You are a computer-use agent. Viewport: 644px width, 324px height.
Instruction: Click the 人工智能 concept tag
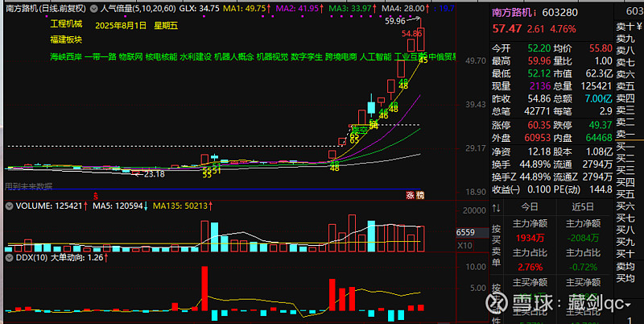tap(375, 56)
